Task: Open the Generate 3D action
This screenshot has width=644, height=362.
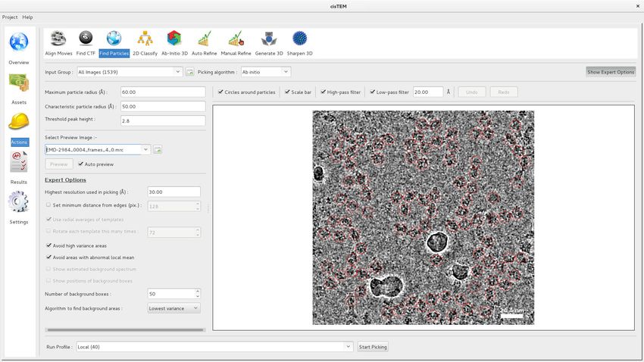Action: (269, 43)
